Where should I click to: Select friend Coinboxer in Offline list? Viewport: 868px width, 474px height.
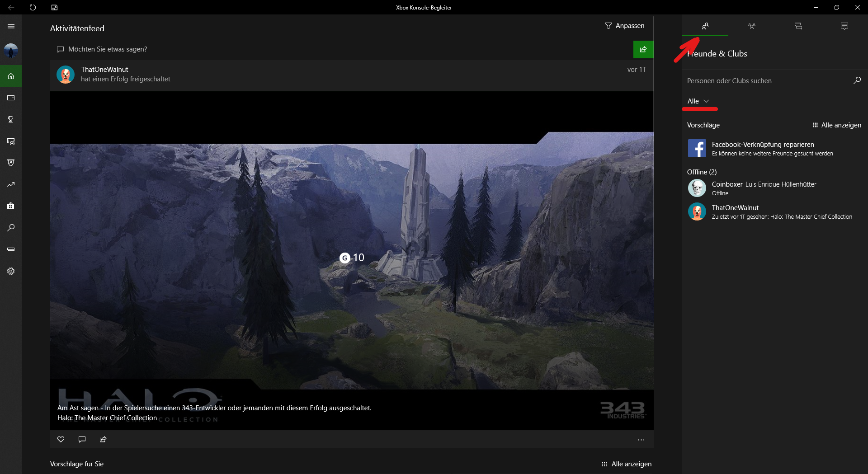pyautogui.click(x=774, y=188)
